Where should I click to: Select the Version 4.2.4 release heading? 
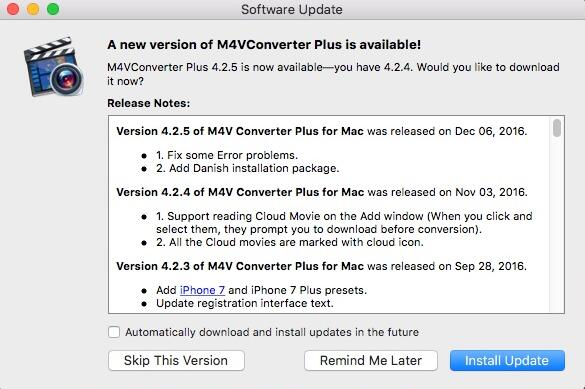[x=322, y=192]
